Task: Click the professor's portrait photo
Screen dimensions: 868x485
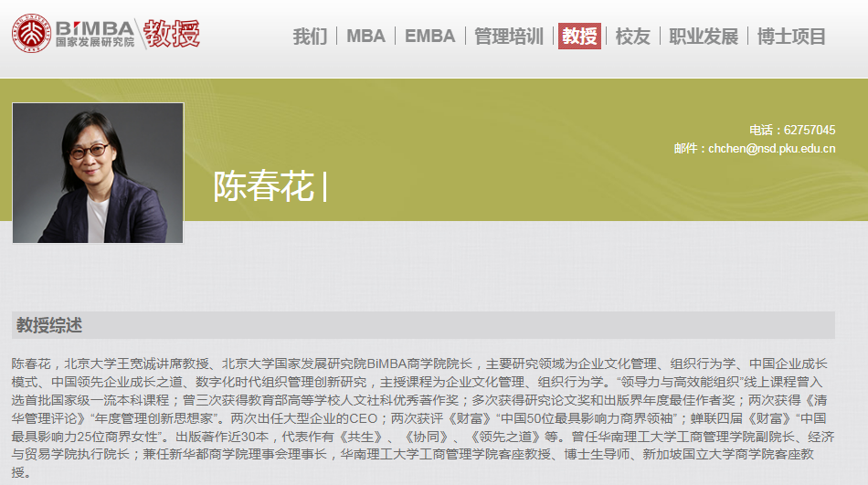Action: [98, 173]
